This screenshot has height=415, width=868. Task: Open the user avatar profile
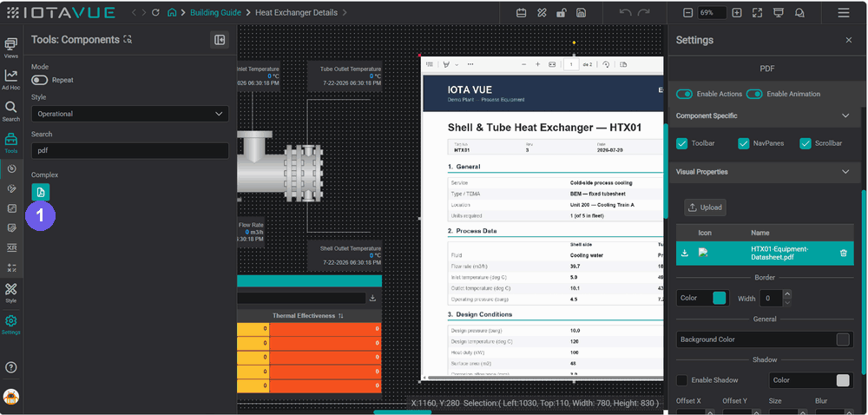(11, 397)
